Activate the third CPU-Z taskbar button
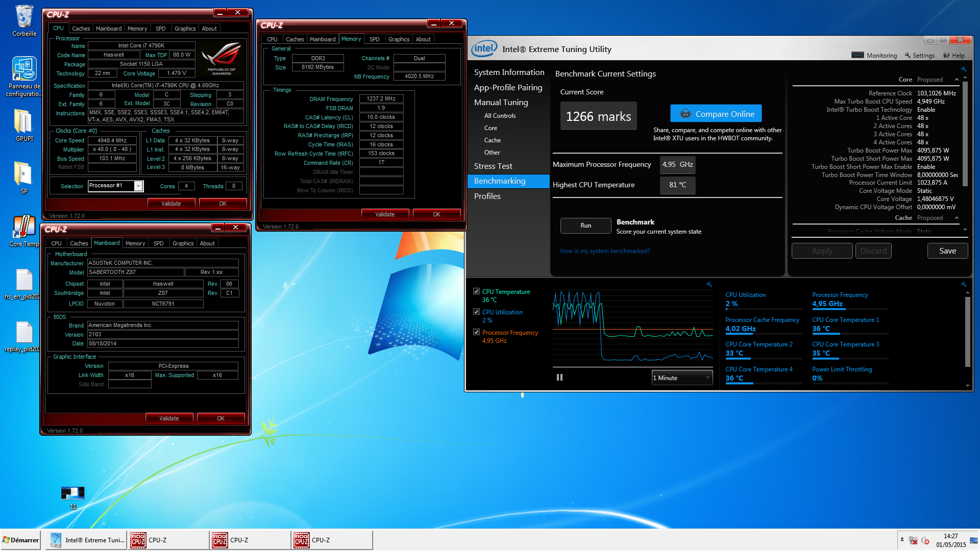This screenshot has height=551, width=980. click(332, 540)
